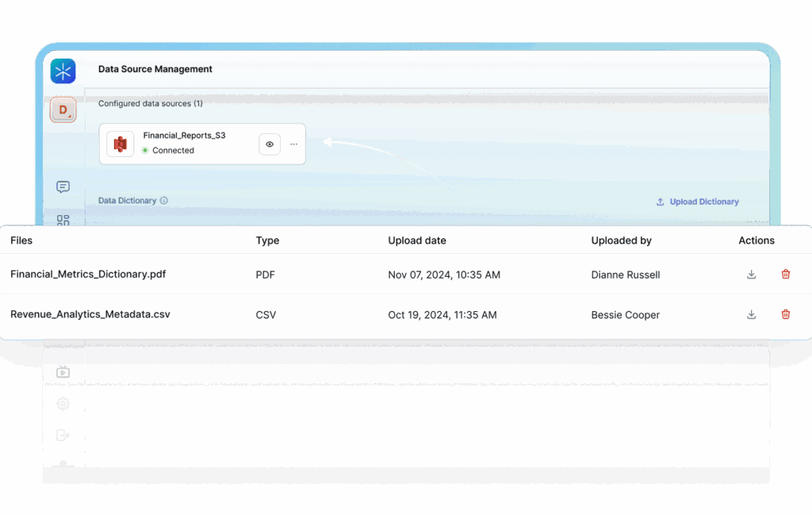Delete Revenue_Analytics_Metadata.csv using trash icon
The width and height of the screenshot is (812, 515).
point(785,314)
